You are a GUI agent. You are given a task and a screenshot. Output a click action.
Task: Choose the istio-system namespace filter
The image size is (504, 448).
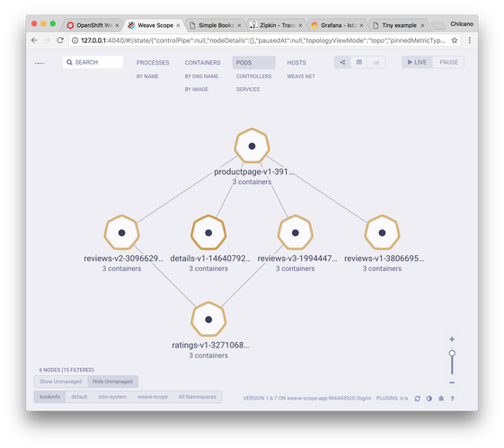[x=112, y=397]
